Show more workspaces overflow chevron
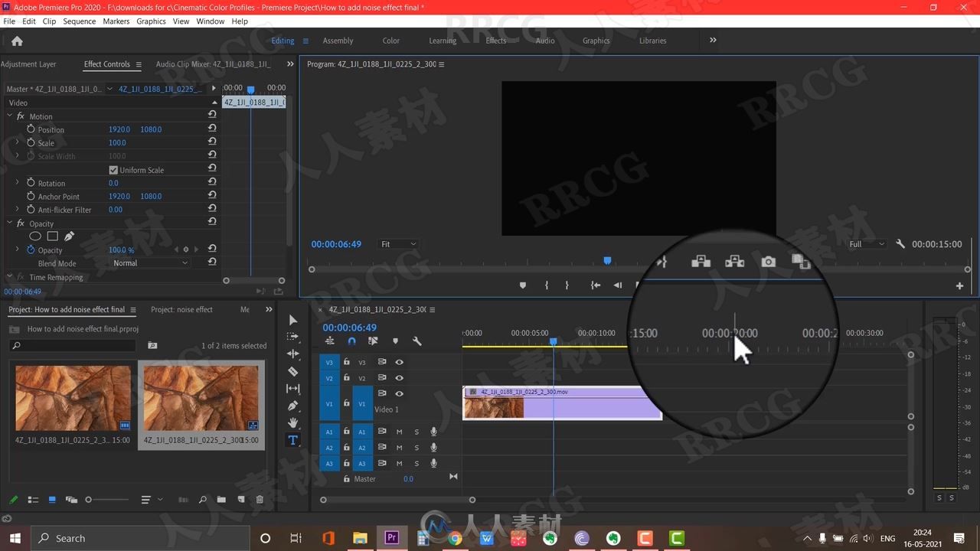Screen dimensions: 980x551 click(x=713, y=40)
